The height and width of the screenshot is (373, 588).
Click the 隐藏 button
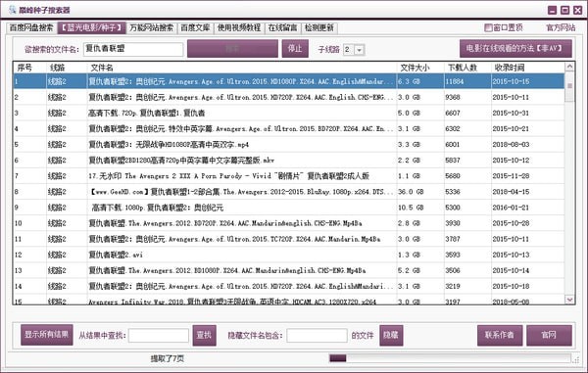[391, 335]
